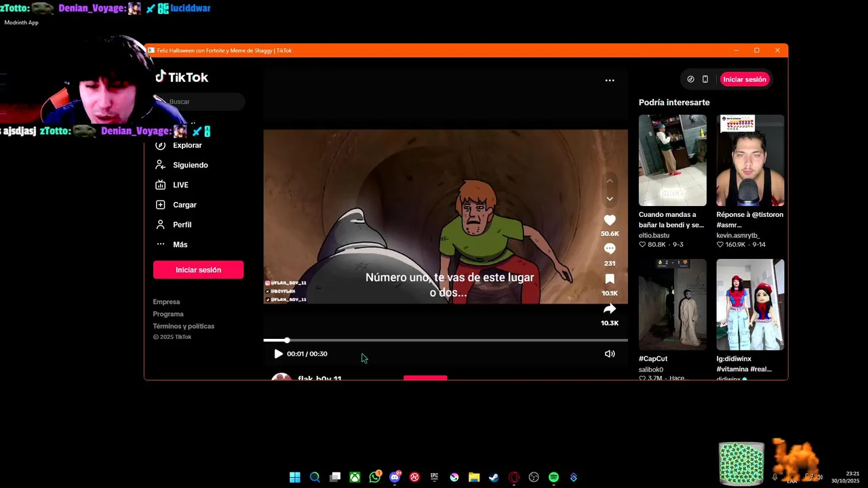
Task: Click the TikTok coins icon in the header
Action: (690, 79)
